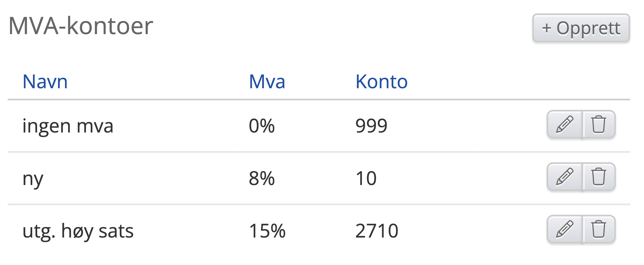Sort table by the Mva column

tap(267, 82)
